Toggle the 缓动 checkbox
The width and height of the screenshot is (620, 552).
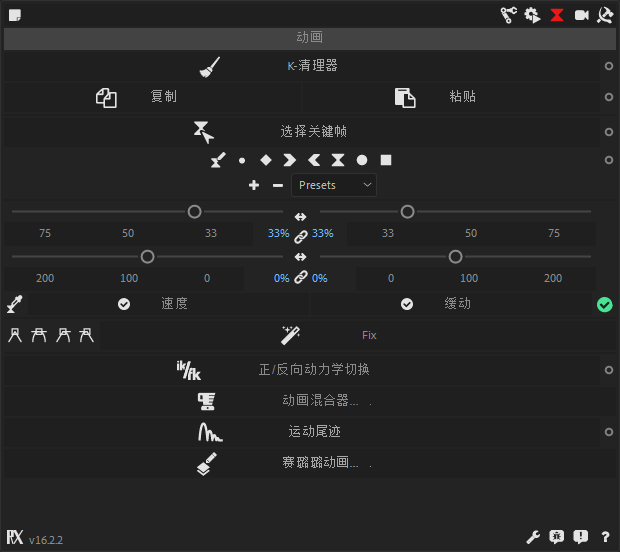[x=407, y=304]
